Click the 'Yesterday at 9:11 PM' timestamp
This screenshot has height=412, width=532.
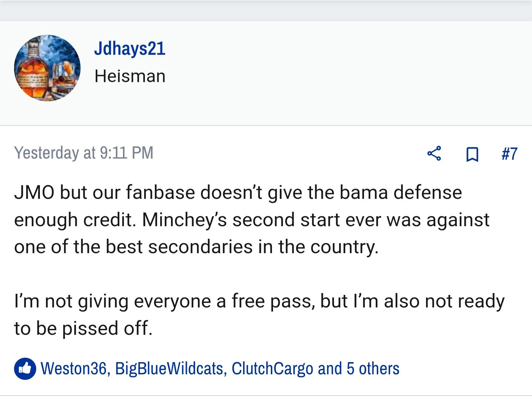tap(83, 153)
